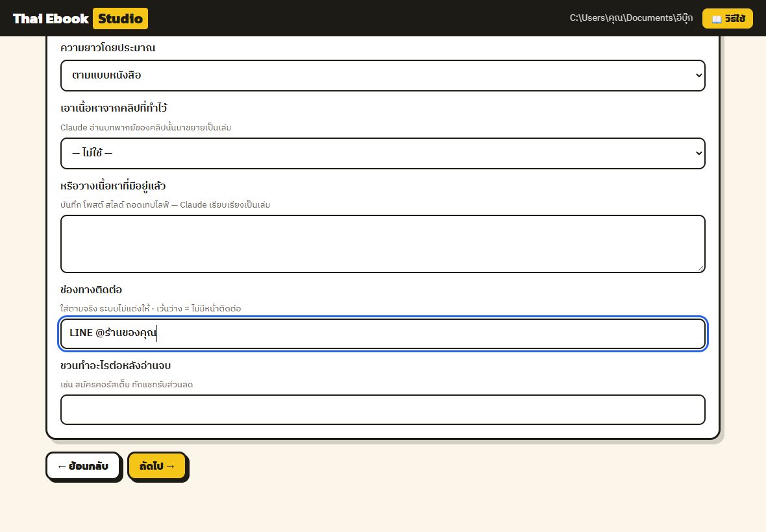The width and height of the screenshot is (766, 532).
Task: Open the ตามแบบหนังสือ length dropdown
Action: [382, 76]
